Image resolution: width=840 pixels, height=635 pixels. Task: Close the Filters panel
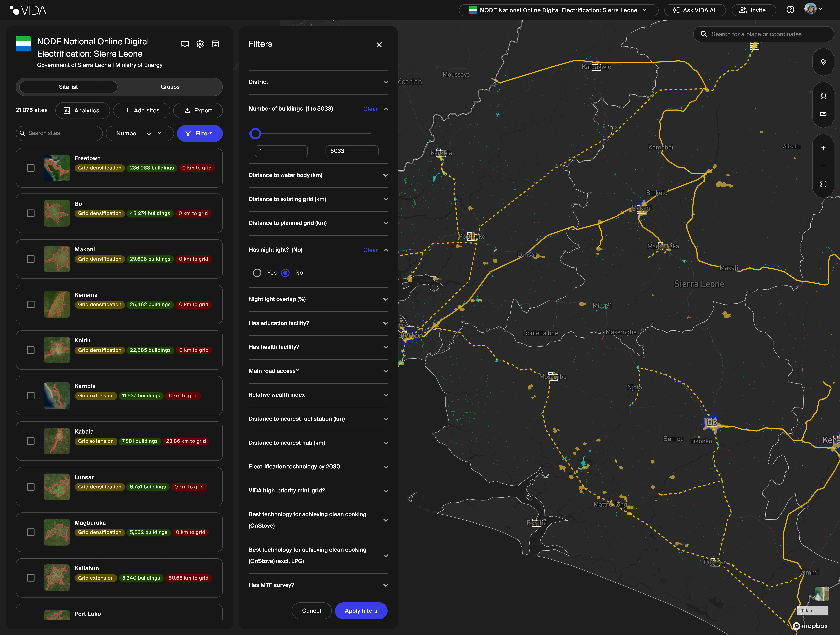pos(379,45)
